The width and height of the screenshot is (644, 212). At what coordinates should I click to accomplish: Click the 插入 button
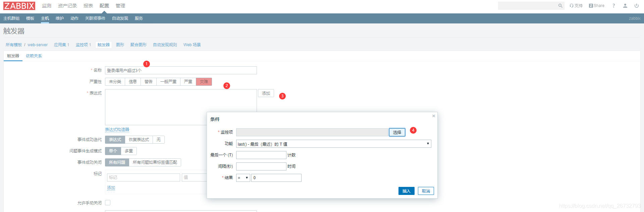point(407,191)
